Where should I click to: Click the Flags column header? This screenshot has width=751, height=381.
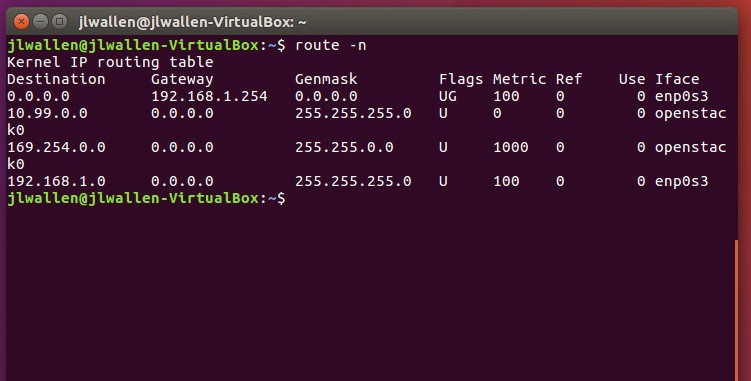click(461, 80)
